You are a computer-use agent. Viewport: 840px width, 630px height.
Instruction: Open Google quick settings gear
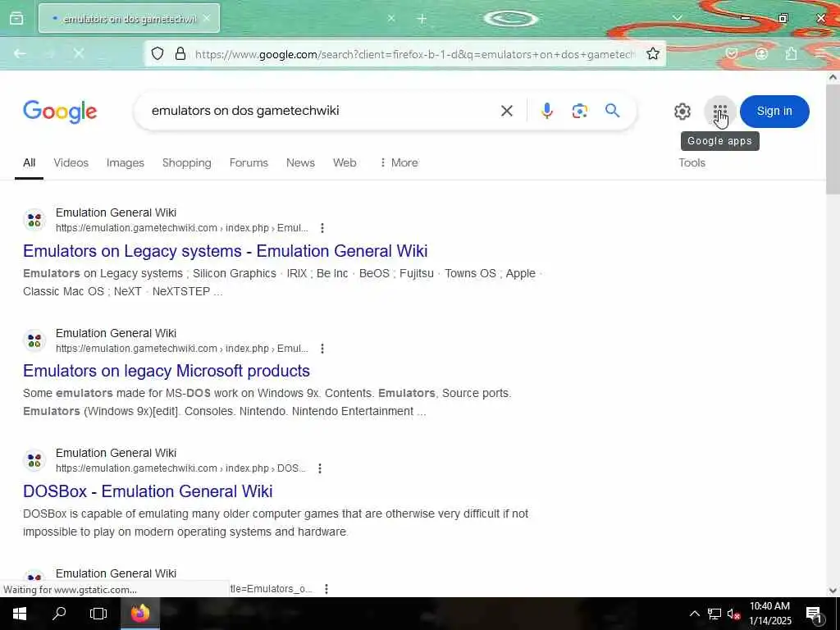682,112
